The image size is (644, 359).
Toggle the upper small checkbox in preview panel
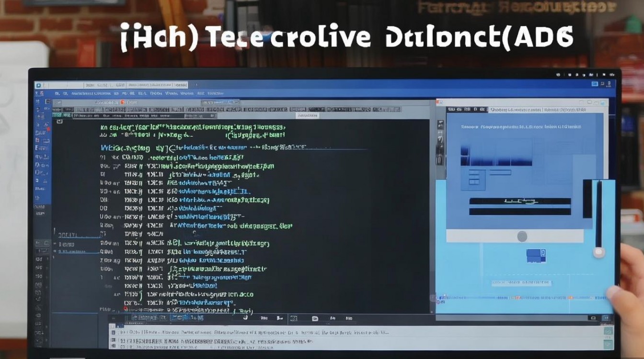coord(473,174)
